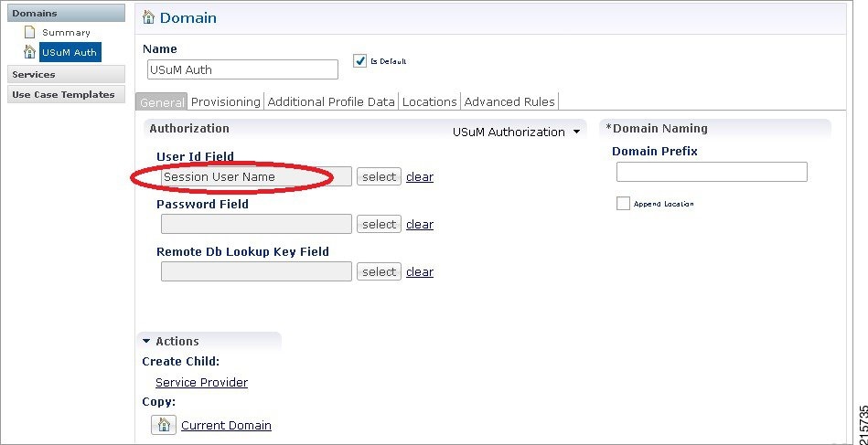868x445 pixels.
Task: Collapse the Actions section
Action: coord(146,341)
